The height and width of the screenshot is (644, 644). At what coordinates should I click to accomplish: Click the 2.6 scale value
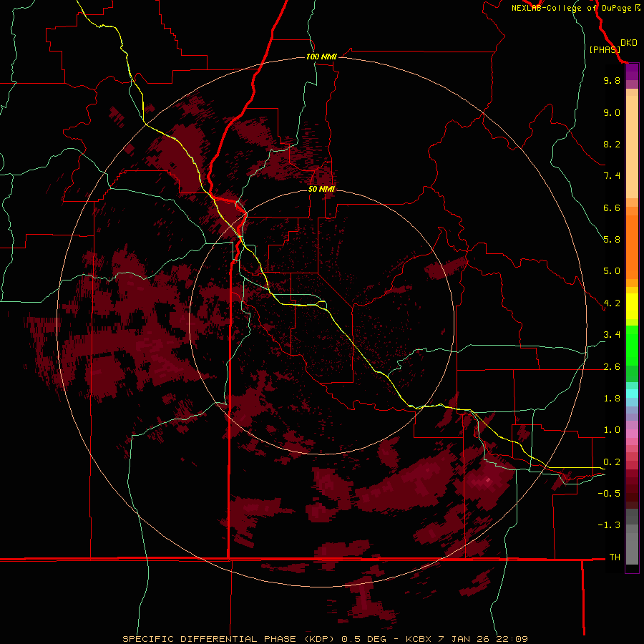point(612,367)
